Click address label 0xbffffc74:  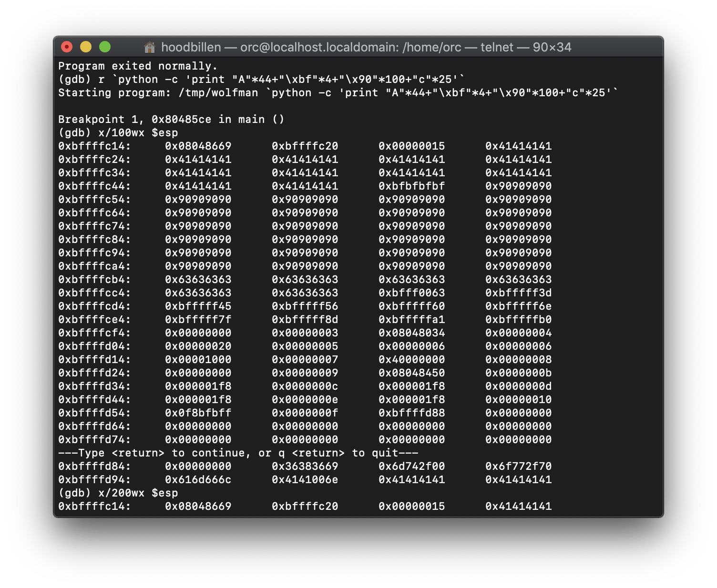[x=94, y=226]
